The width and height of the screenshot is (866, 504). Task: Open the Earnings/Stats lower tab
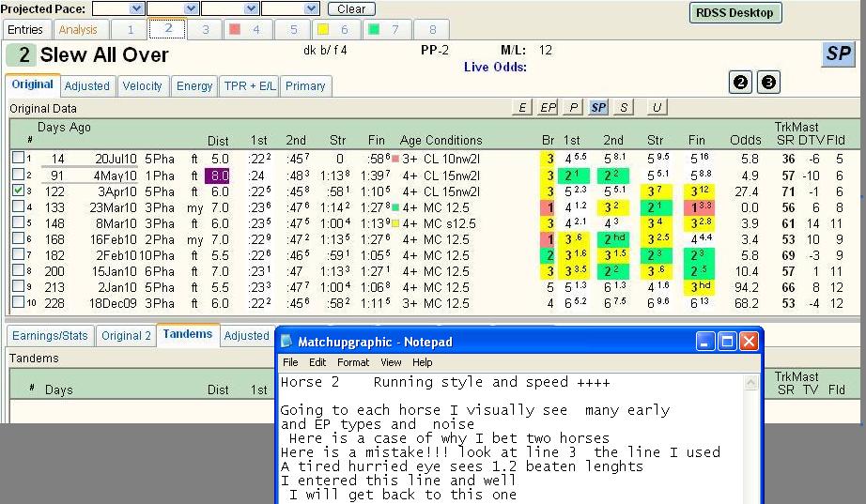coord(50,336)
